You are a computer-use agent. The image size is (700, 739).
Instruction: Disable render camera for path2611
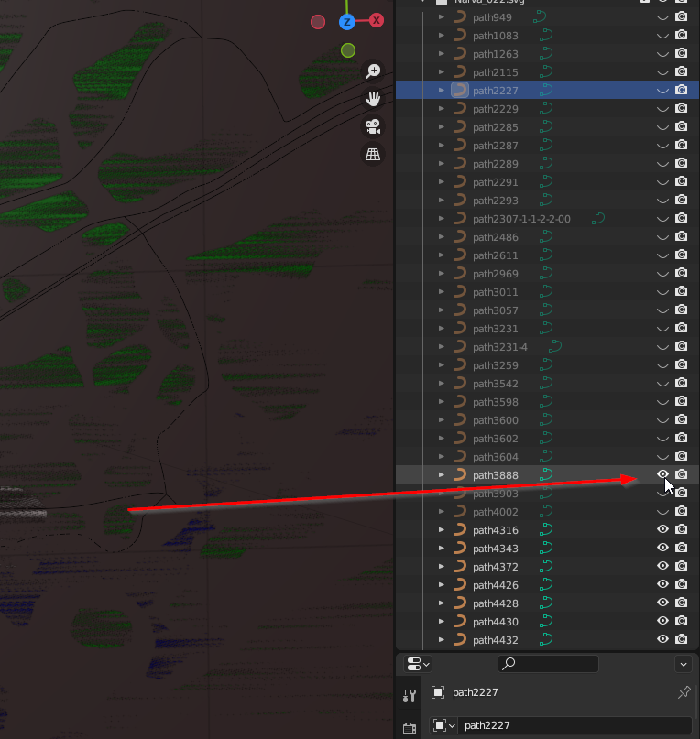point(681,255)
